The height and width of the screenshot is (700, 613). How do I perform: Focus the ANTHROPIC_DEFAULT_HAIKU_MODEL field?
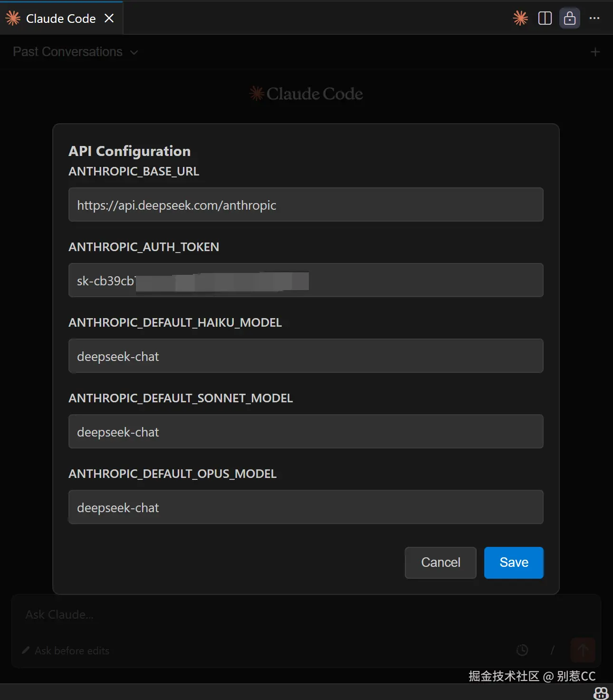coord(306,356)
